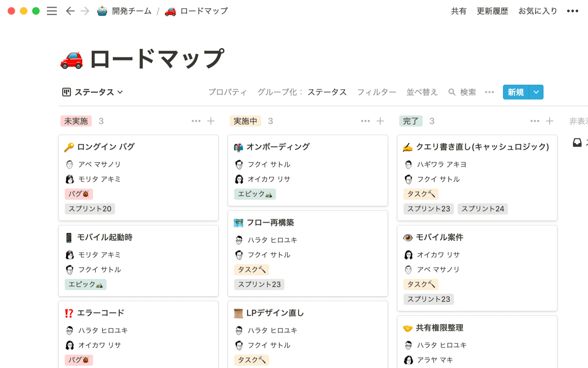
Task: Click the board view icon next to ステータス
Action: [66, 92]
